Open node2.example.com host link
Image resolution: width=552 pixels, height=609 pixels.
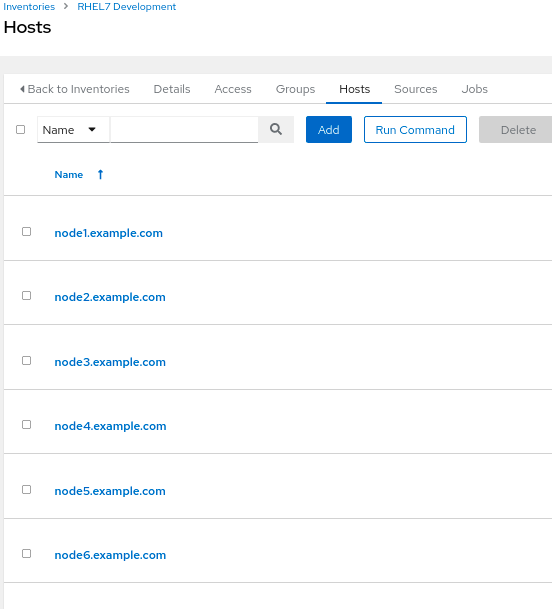click(110, 297)
